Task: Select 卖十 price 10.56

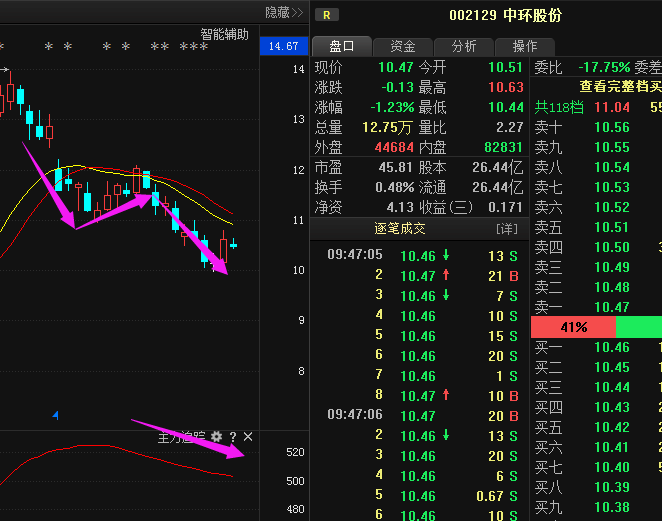Action: pyautogui.click(x=612, y=127)
